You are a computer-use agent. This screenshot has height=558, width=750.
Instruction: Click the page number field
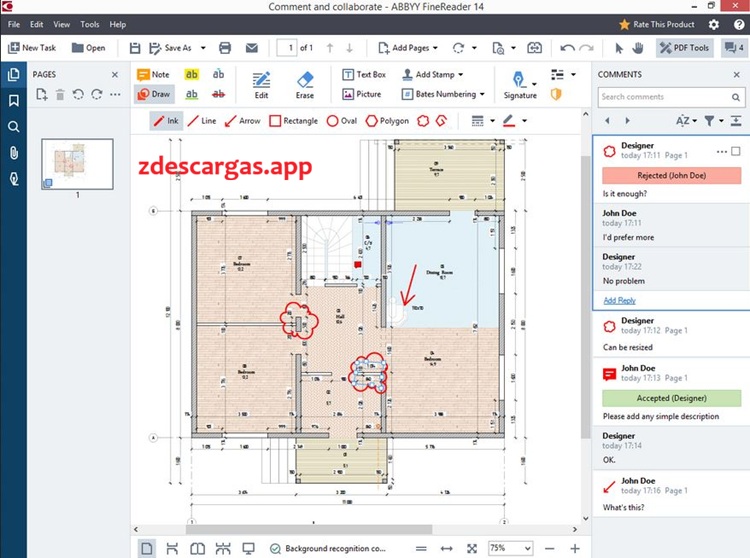[x=287, y=48]
